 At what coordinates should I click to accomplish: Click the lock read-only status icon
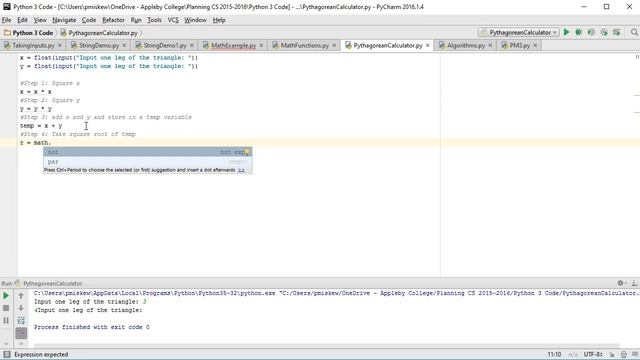click(612, 355)
